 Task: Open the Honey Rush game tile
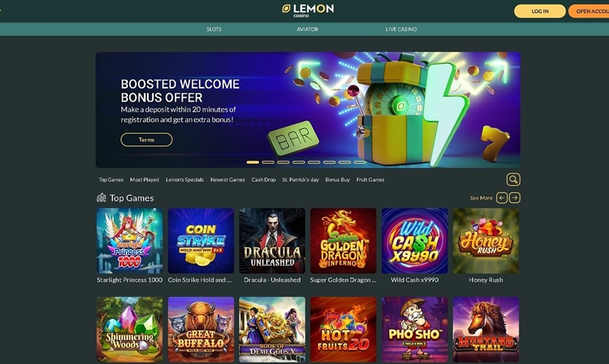pyautogui.click(x=485, y=241)
